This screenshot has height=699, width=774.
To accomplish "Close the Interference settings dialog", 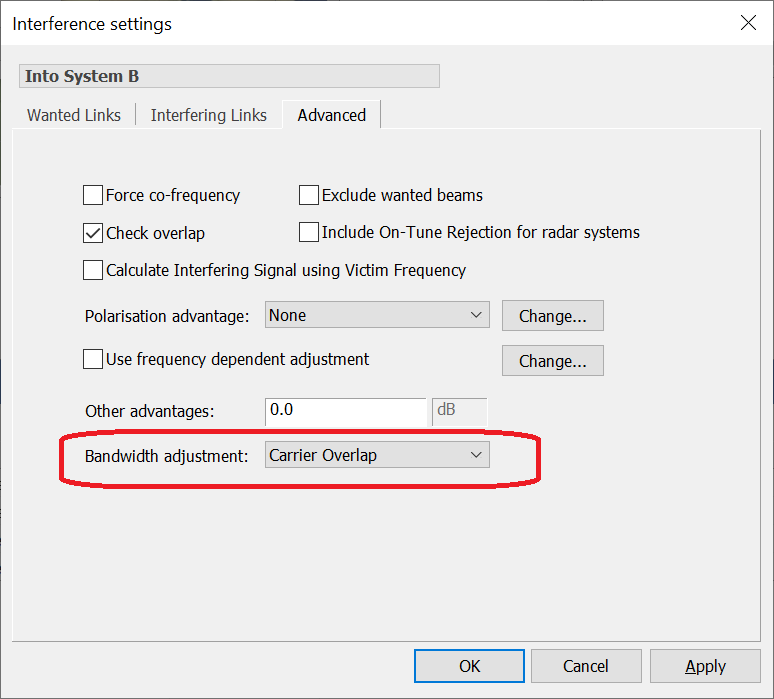I will (x=748, y=23).
